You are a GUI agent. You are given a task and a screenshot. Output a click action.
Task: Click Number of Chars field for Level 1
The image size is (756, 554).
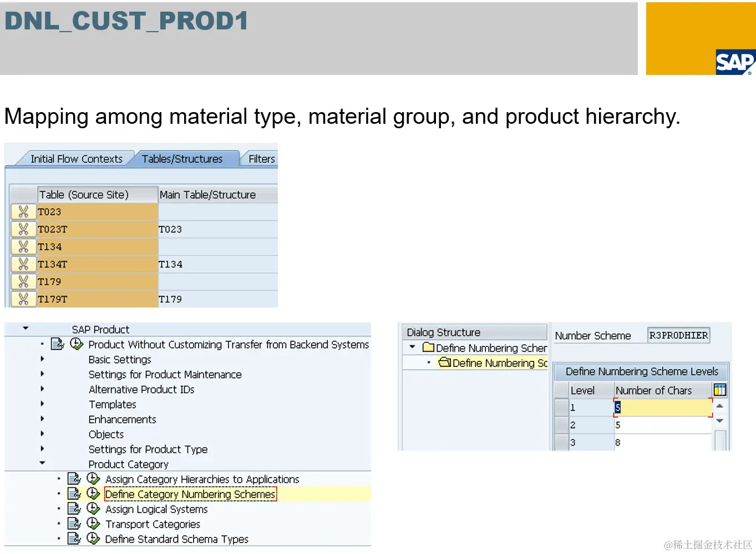click(663, 407)
